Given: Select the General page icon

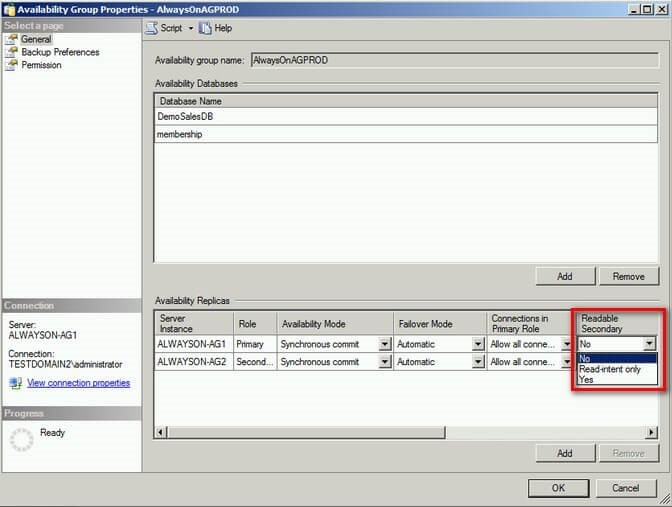Looking at the screenshot, I should tap(13, 39).
